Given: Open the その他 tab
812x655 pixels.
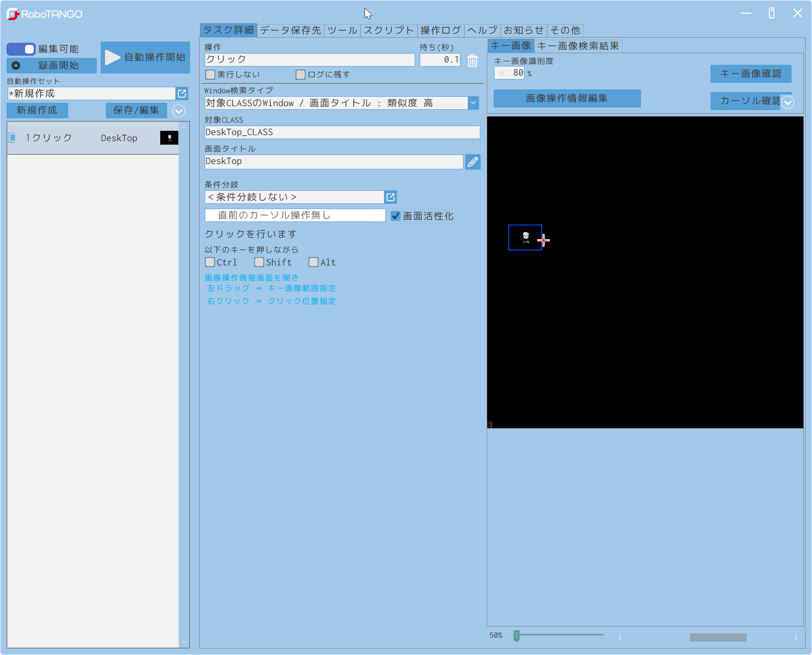Looking at the screenshot, I should (x=565, y=30).
